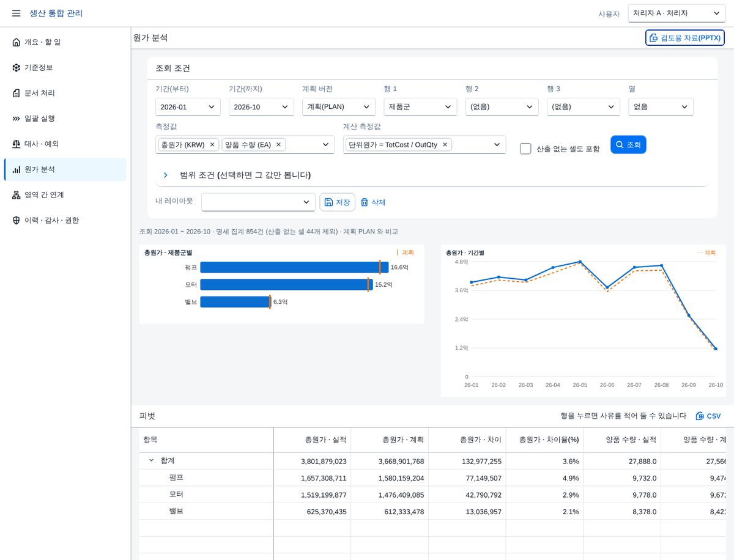Image resolution: width=734 pixels, height=560 pixels.
Task: Click the 원가 분석 bar chart icon
Action: pyautogui.click(x=16, y=169)
